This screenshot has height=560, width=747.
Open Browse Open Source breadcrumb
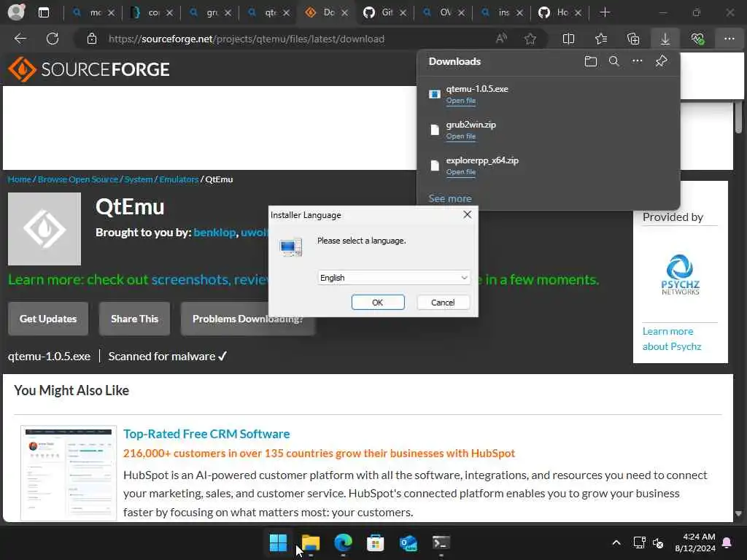(77, 179)
